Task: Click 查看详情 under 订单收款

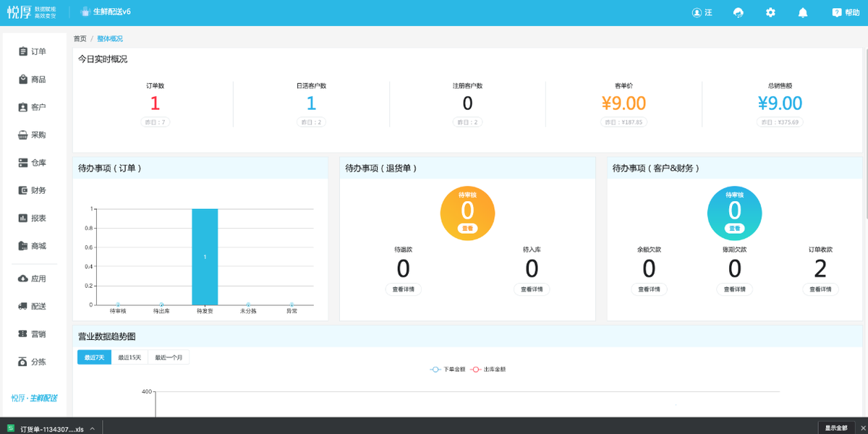Action: 820,289
